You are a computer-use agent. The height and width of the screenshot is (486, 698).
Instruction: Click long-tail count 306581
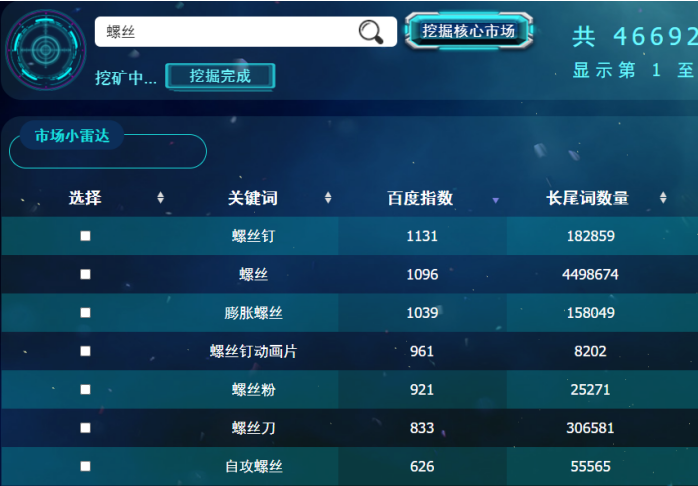(x=590, y=428)
